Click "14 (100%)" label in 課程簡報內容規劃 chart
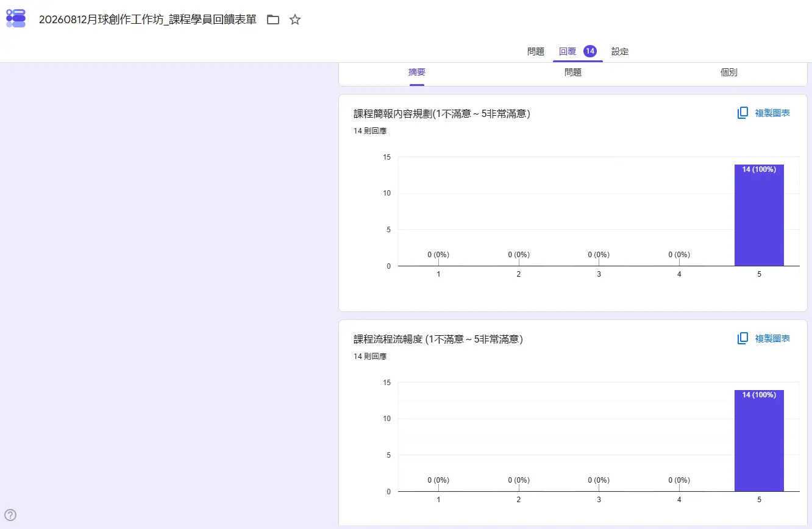This screenshot has width=812, height=529. (x=759, y=169)
